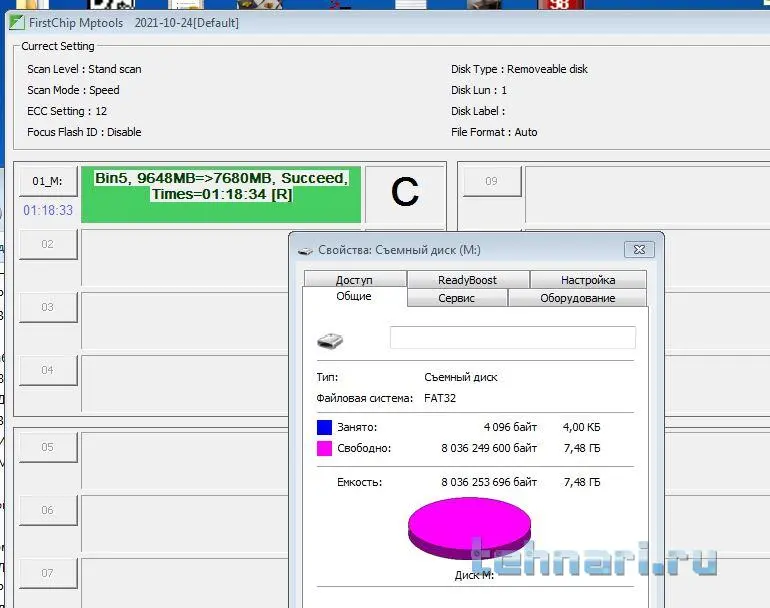Click port button 02

[48, 244]
